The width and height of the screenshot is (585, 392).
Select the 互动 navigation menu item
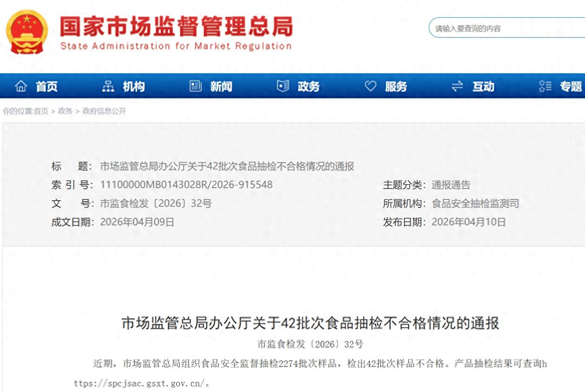click(483, 87)
